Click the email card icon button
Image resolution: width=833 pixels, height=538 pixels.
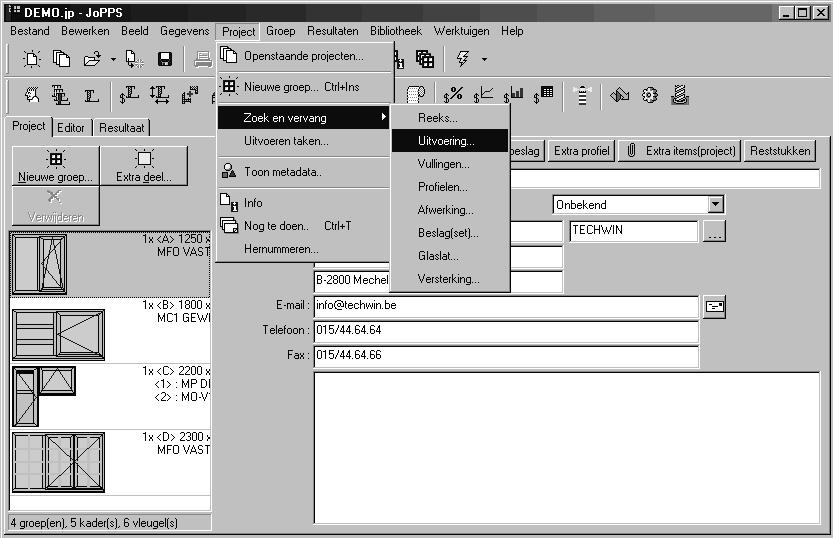pos(715,307)
